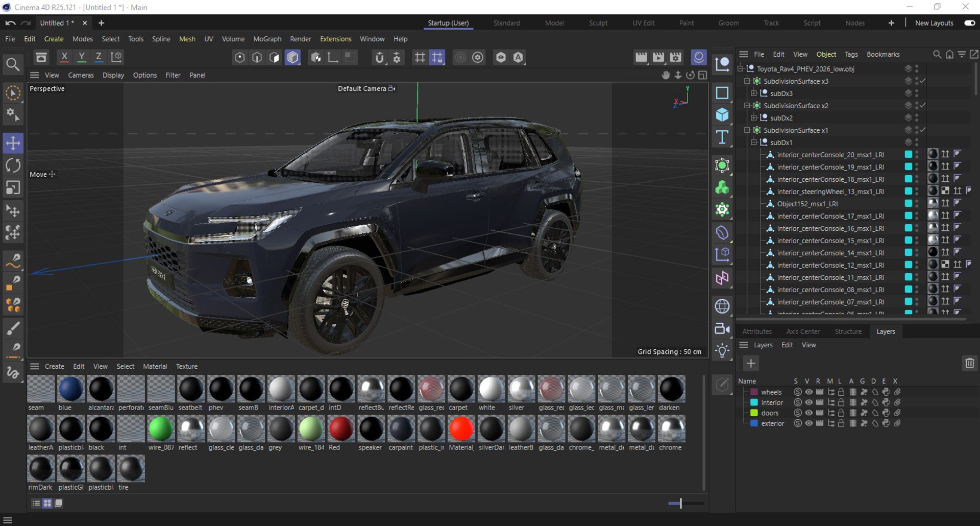Open Layers panel Edit menu
The height and width of the screenshot is (526, 980).
(787, 345)
